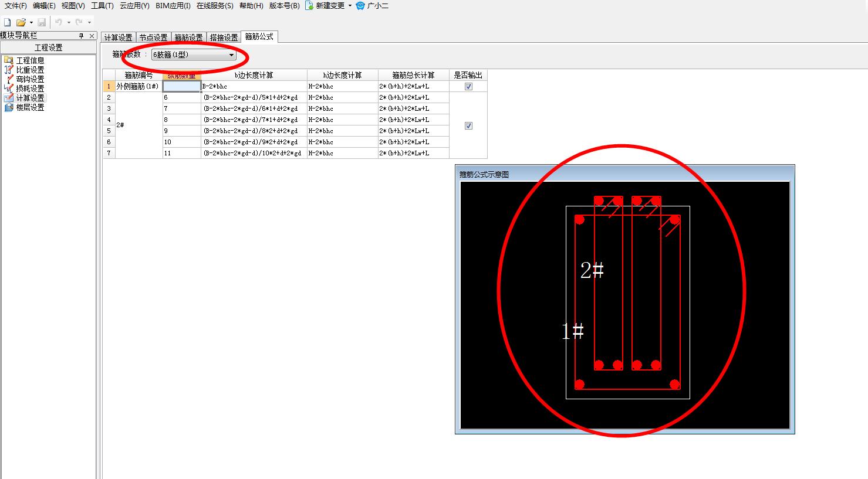
Task: Click the 纵筋数量 cell with value 6
Action: [x=182, y=97]
